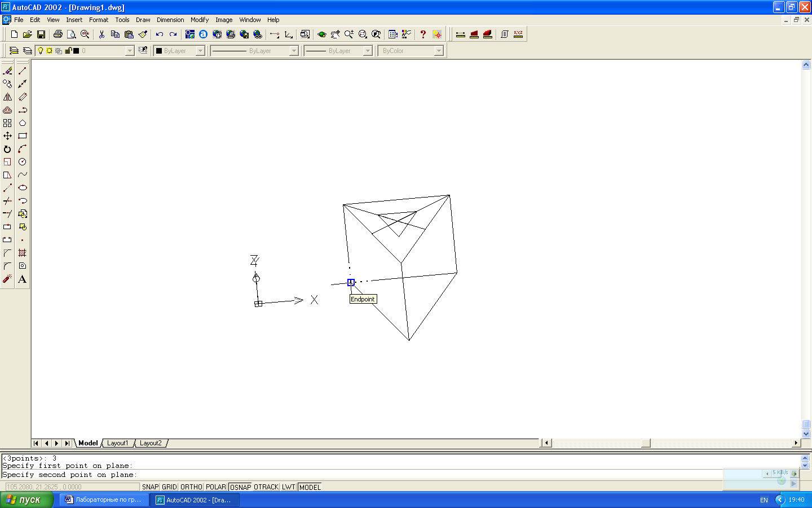The height and width of the screenshot is (508, 812).
Task: Open the ByLayer lineweight dropdown
Action: pos(368,51)
